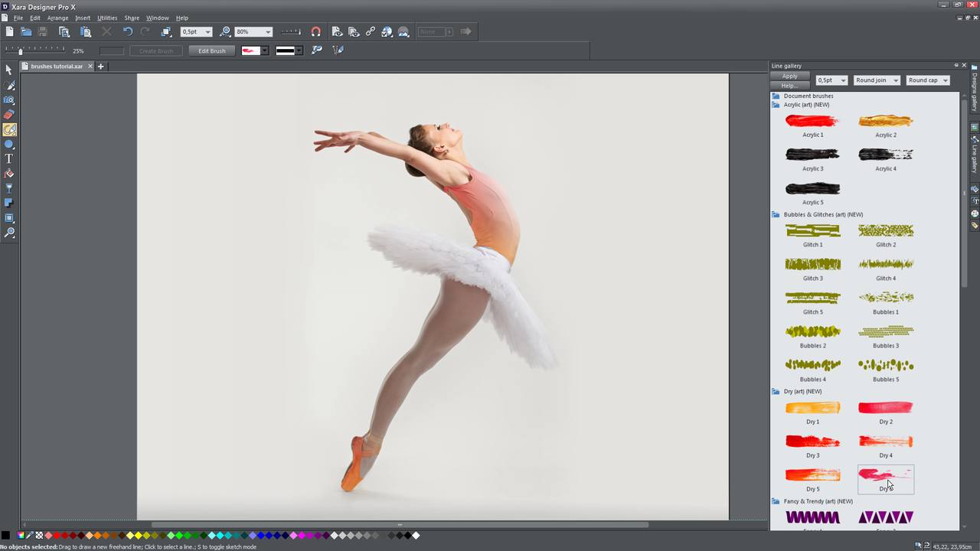Click the link chain icon
This screenshot has height=551, width=980.
371,31
